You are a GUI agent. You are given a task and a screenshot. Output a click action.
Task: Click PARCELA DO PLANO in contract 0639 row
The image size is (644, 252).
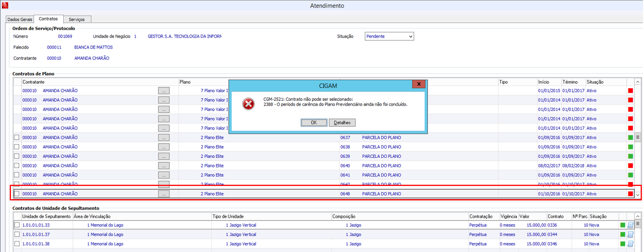point(381,156)
